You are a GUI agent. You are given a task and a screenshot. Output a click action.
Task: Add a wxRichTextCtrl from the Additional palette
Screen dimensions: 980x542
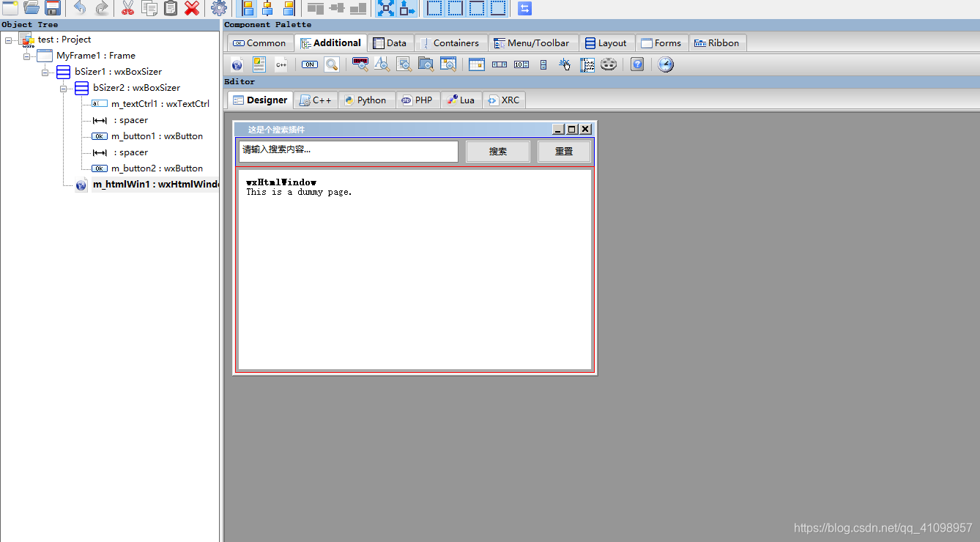(x=258, y=64)
